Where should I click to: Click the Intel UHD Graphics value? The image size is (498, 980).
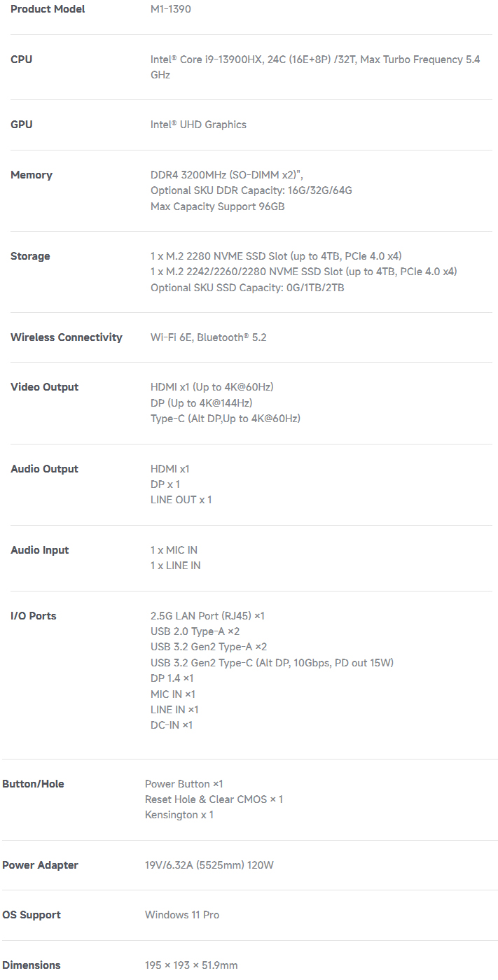198,125
